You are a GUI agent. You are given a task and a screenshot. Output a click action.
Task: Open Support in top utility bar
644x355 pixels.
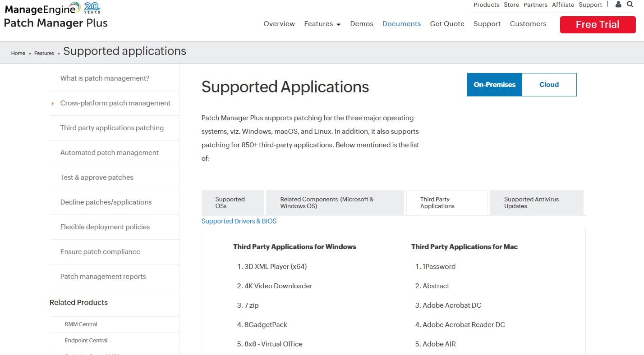tap(590, 5)
